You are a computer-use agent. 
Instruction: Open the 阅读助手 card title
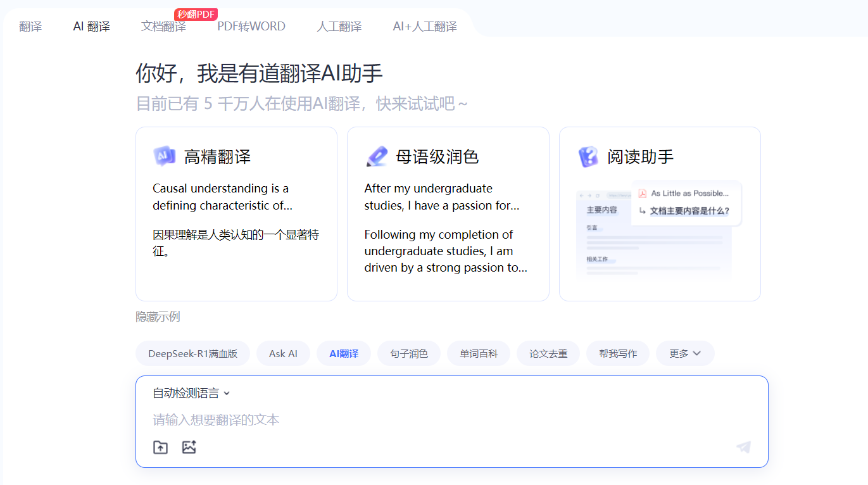[641, 157]
